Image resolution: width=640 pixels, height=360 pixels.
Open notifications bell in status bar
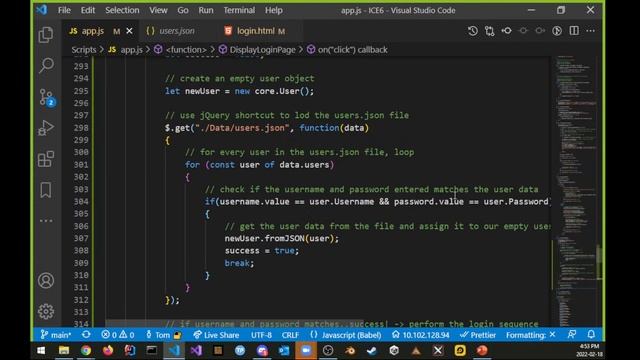tap(591, 335)
